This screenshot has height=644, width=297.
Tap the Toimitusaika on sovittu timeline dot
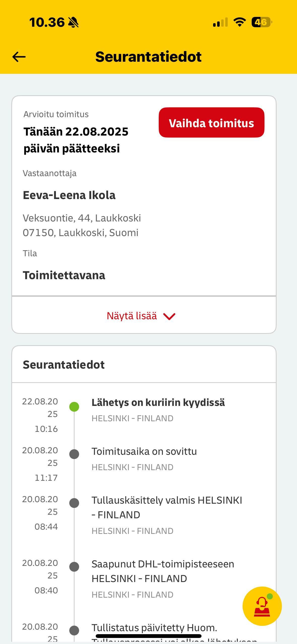(74, 454)
